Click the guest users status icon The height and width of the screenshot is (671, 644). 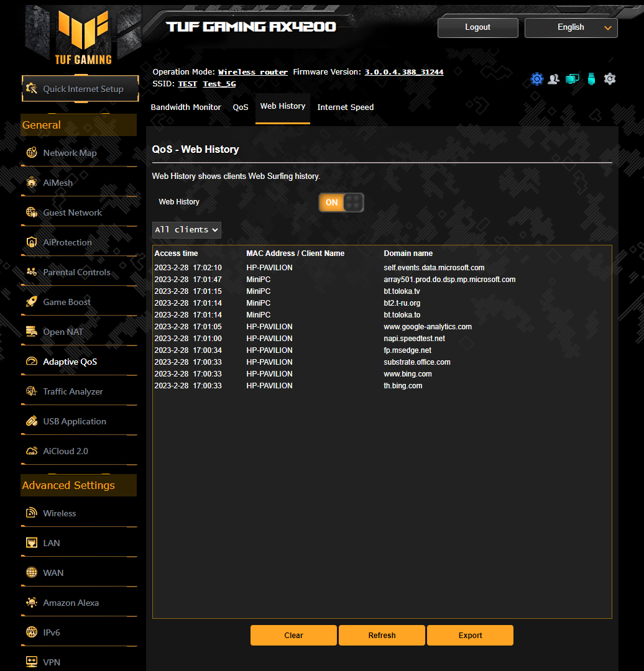point(554,79)
